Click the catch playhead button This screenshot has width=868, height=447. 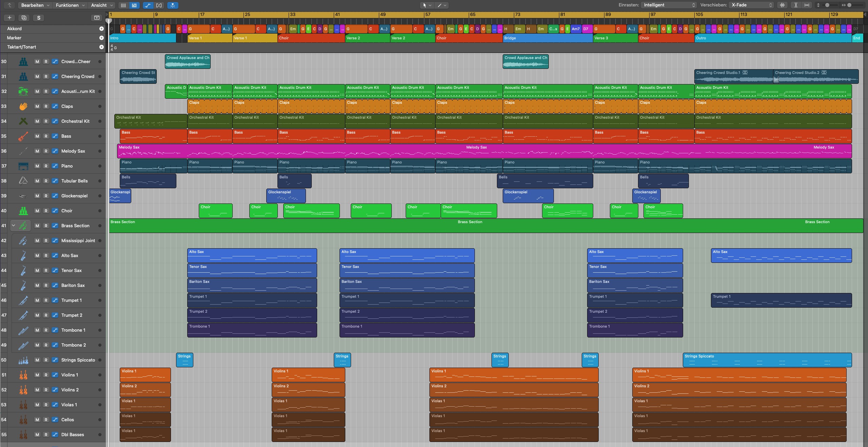(x=173, y=5)
